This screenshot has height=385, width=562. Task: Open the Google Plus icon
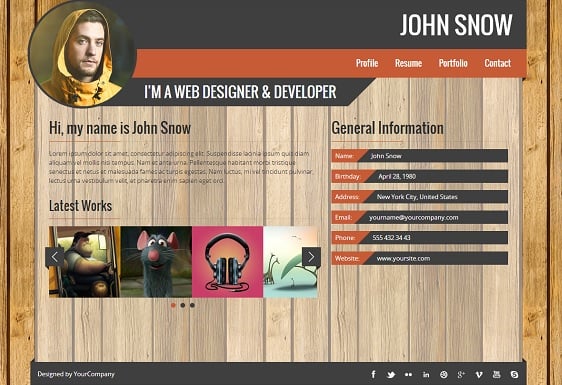(x=461, y=375)
